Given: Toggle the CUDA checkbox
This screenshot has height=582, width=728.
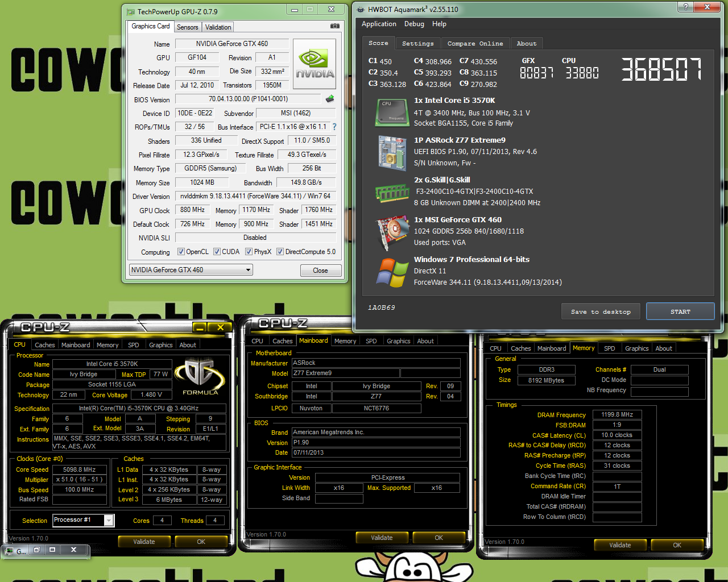Looking at the screenshot, I should pyautogui.click(x=217, y=252).
